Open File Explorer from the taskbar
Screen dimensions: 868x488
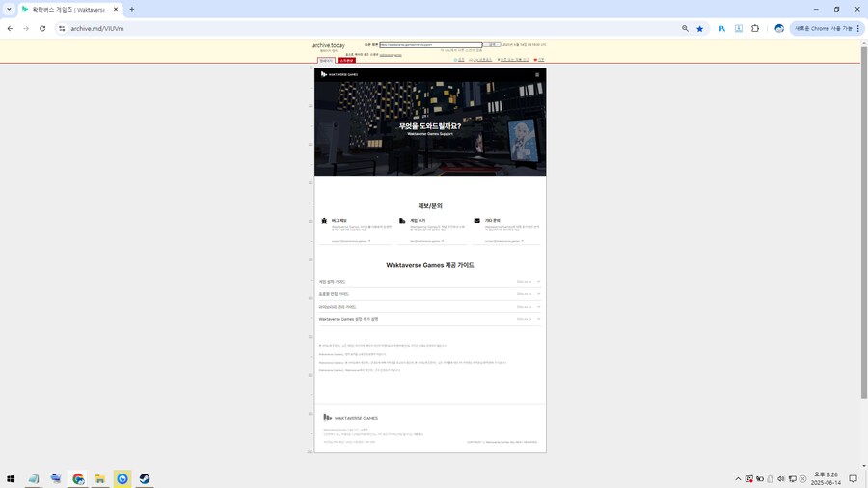coord(100,478)
